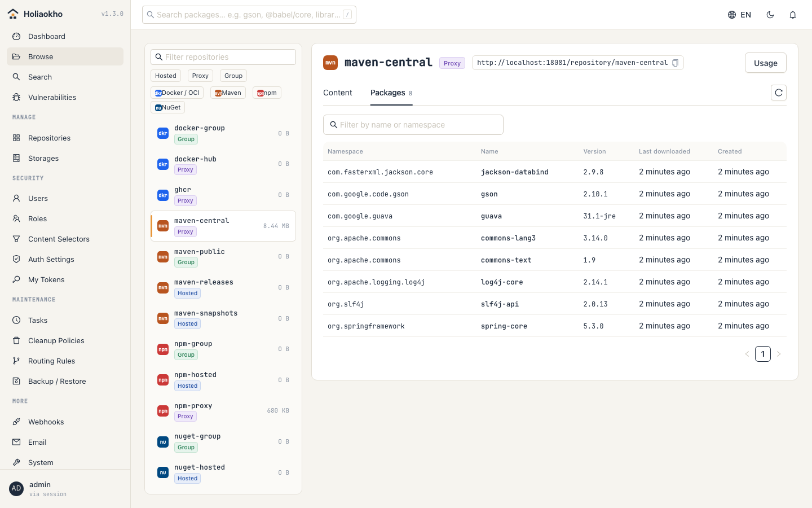Click the My Tokens key icon
The height and width of the screenshot is (508, 812).
tap(16, 279)
